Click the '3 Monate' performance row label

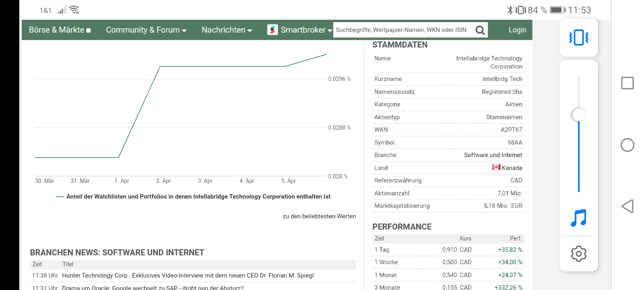387,287
